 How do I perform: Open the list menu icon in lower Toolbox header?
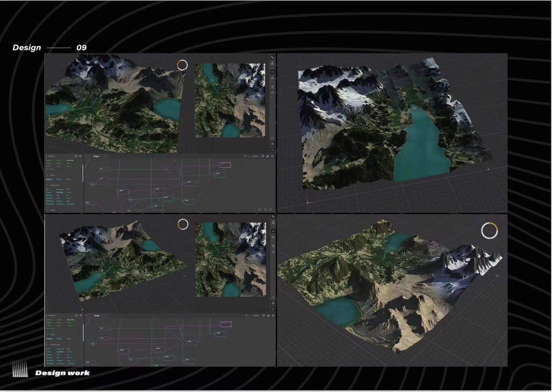80,315
